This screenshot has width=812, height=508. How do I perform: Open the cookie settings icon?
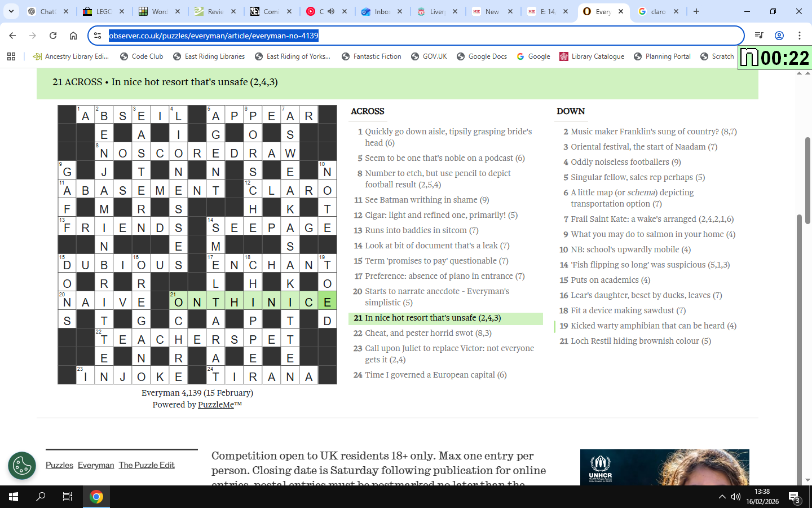pyautogui.click(x=22, y=466)
